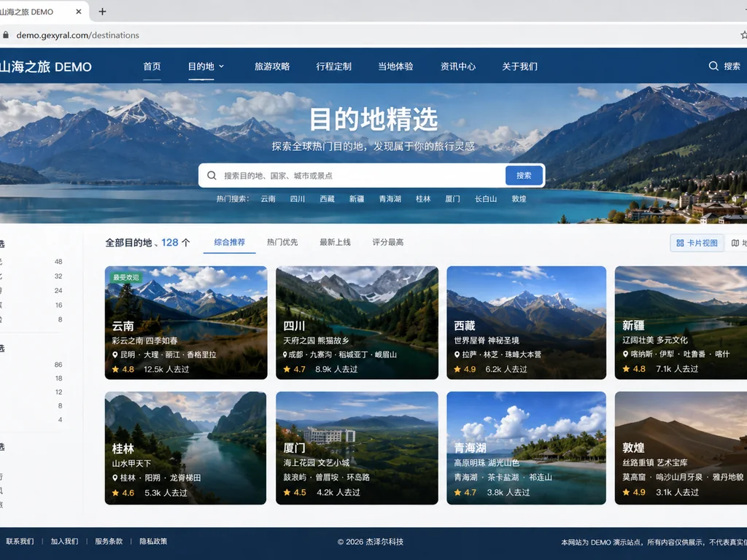747x560 pixels.
Task: Select the 卡片视图 grid view toggle
Action: pos(697,243)
